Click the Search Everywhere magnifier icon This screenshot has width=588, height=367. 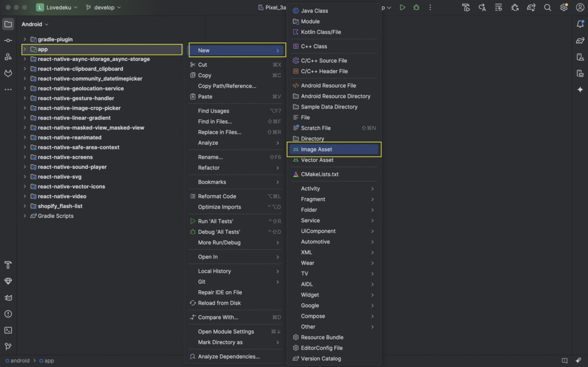pos(548,7)
